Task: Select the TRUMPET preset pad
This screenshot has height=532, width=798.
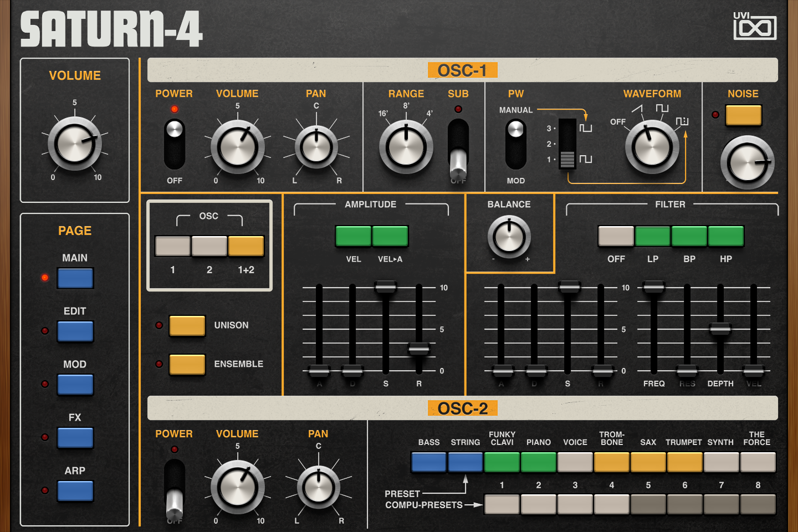Action: (x=684, y=462)
